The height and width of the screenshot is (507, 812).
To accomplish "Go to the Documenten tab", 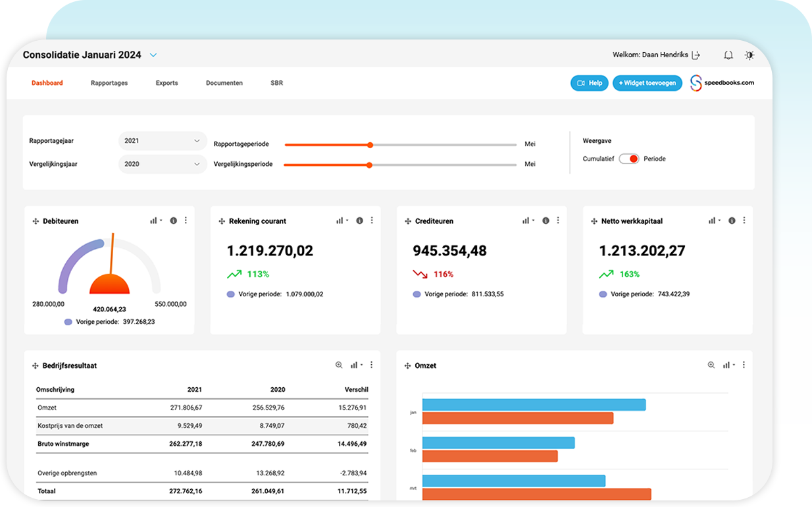I will [224, 83].
